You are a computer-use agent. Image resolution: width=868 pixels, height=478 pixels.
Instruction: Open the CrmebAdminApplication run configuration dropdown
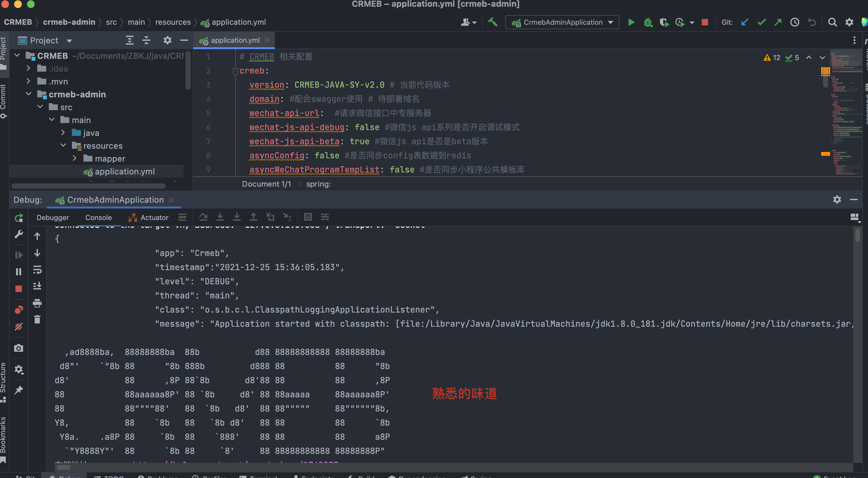[562, 22]
